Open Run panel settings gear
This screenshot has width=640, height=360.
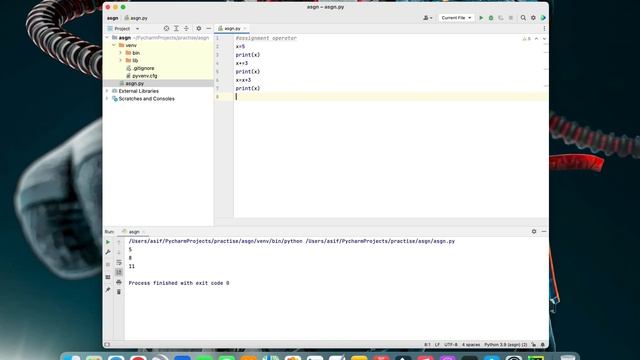(x=534, y=231)
